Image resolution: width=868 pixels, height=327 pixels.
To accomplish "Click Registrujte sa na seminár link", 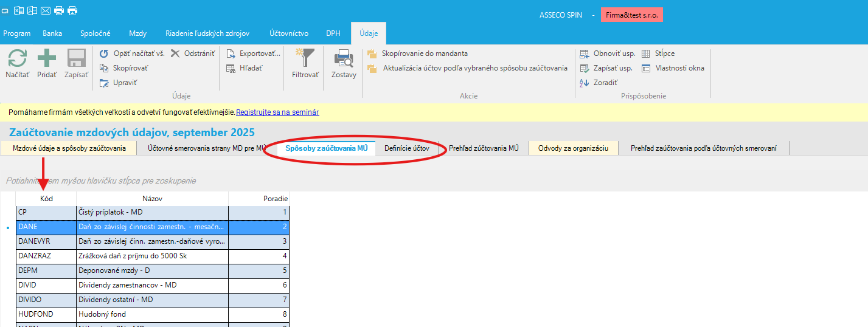I will point(277,112).
